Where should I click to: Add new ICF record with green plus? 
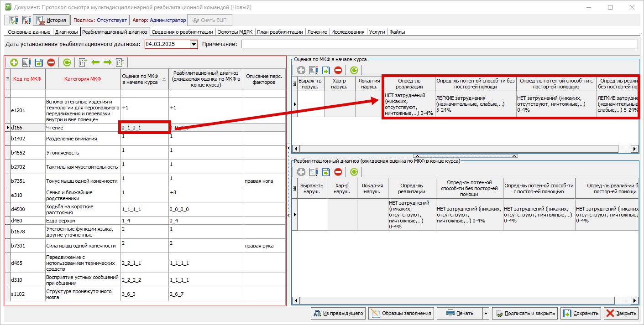point(14,62)
